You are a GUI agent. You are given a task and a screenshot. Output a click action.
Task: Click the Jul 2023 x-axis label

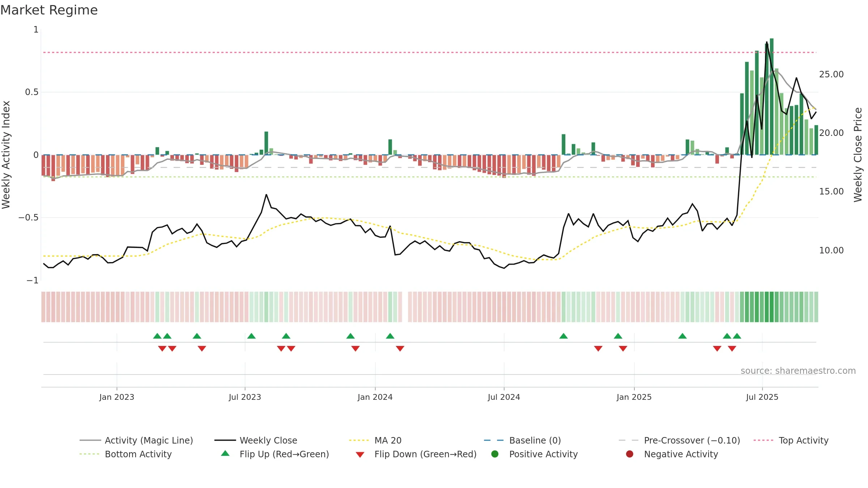[x=245, y=397]
